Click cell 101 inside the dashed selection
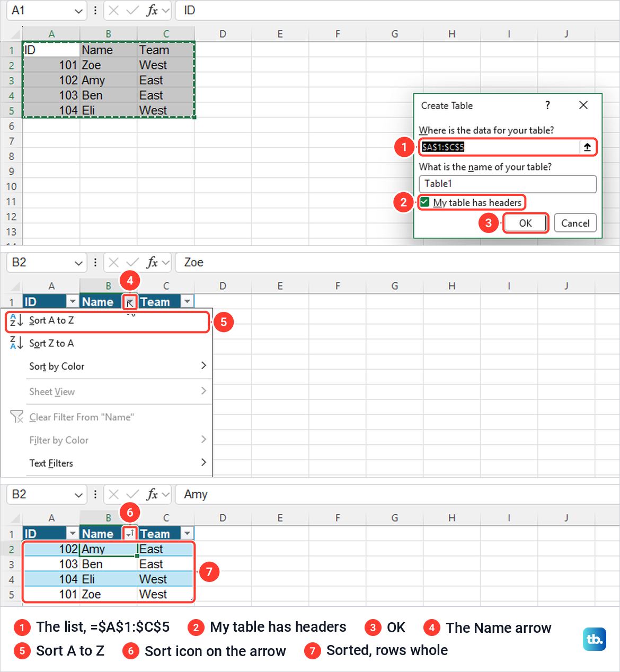The width and height of the screenshot is (620, 672). point(51,65)
